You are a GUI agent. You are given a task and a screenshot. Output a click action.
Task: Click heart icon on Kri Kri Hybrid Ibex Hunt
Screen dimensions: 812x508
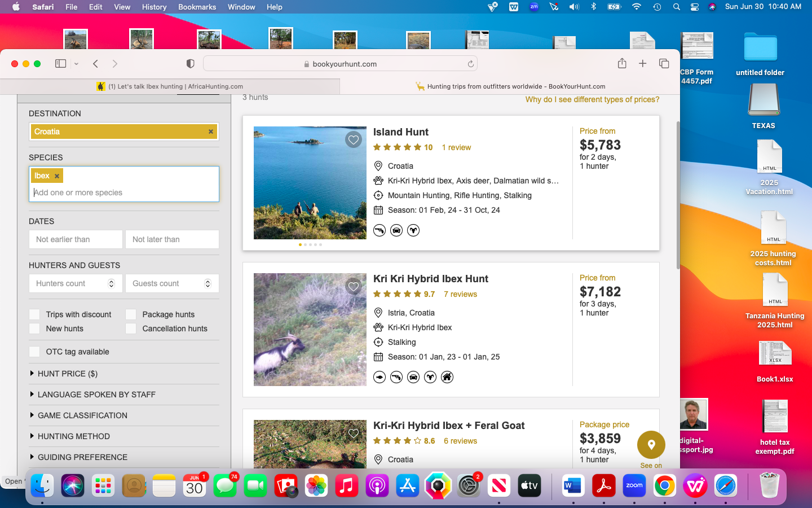pos(354,287)
